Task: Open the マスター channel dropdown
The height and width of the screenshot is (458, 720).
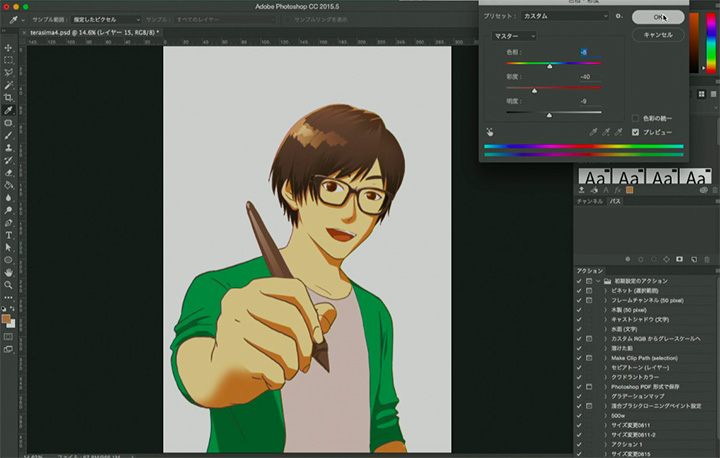Action: click(514, 36)
